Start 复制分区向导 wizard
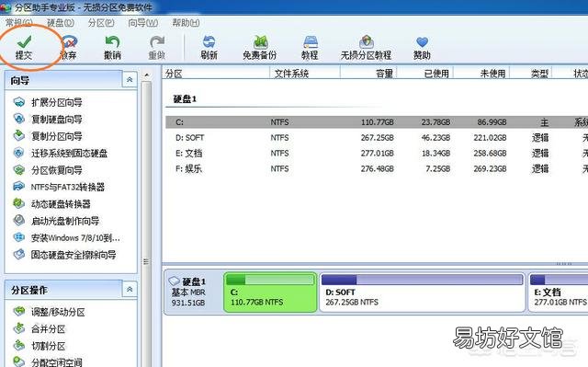Screen dimensions: 588x367 (x=57, y=136)
